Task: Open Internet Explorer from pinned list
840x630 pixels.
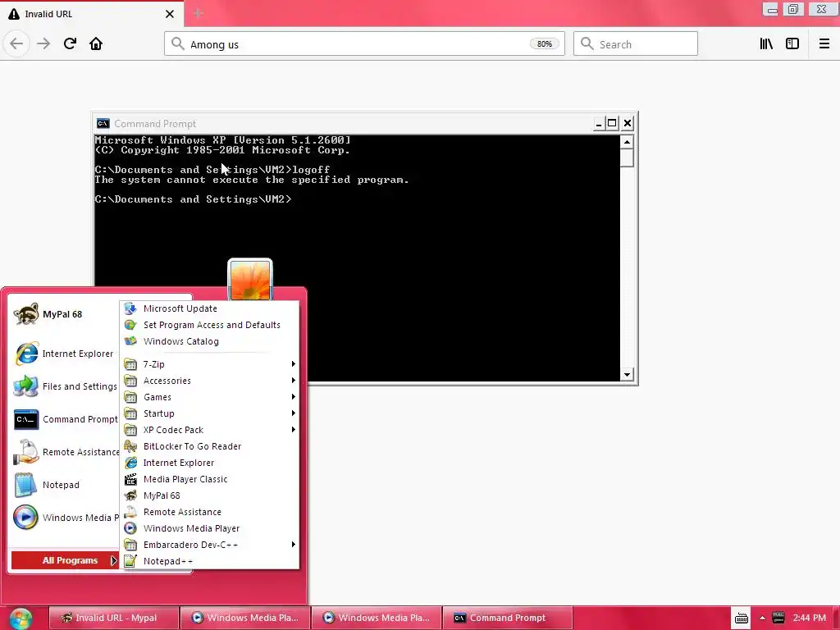Action: pyautogui.click(x=64, y=354)
